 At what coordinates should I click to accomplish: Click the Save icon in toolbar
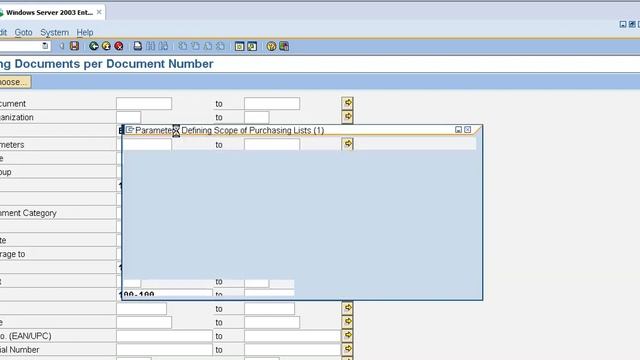74,46
